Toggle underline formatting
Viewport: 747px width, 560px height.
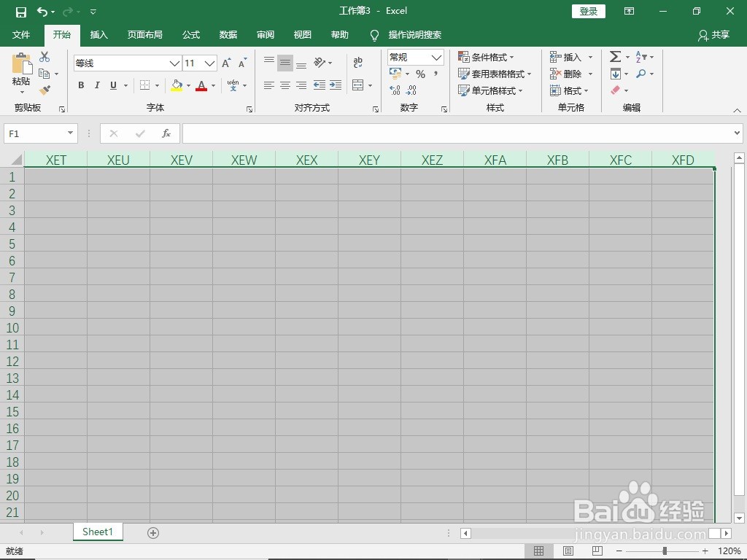tap(113, 85)
